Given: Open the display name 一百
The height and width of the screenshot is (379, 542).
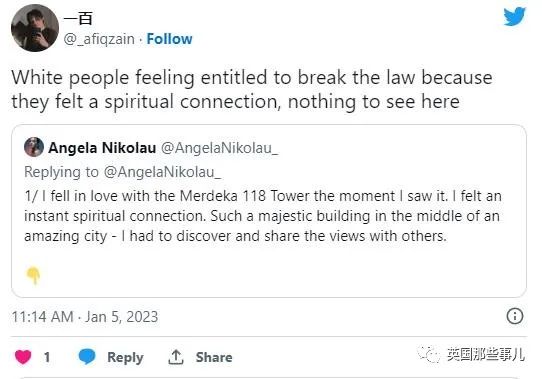Looking at the screenshot, I should pos(78,18).
